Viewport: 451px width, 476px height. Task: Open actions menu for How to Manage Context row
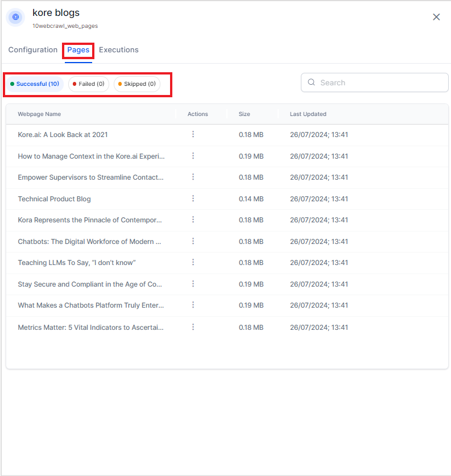193,156
